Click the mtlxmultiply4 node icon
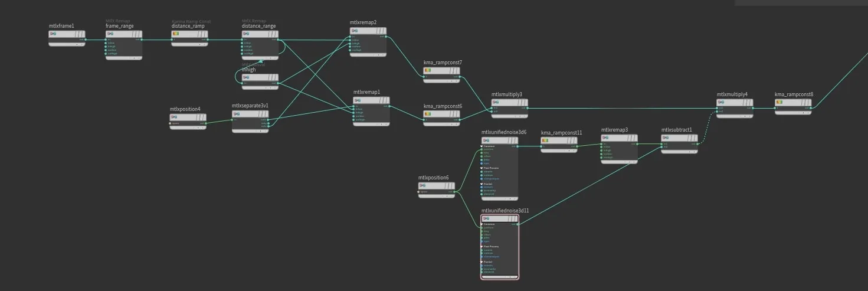 point(721,102)
